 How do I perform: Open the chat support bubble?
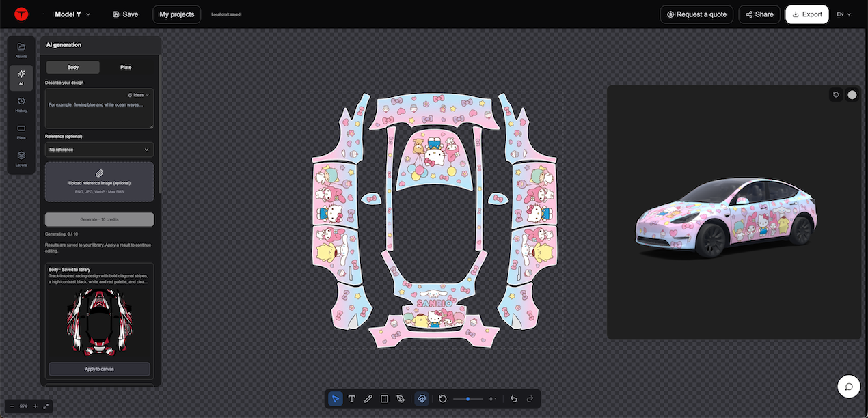[849, 387]
